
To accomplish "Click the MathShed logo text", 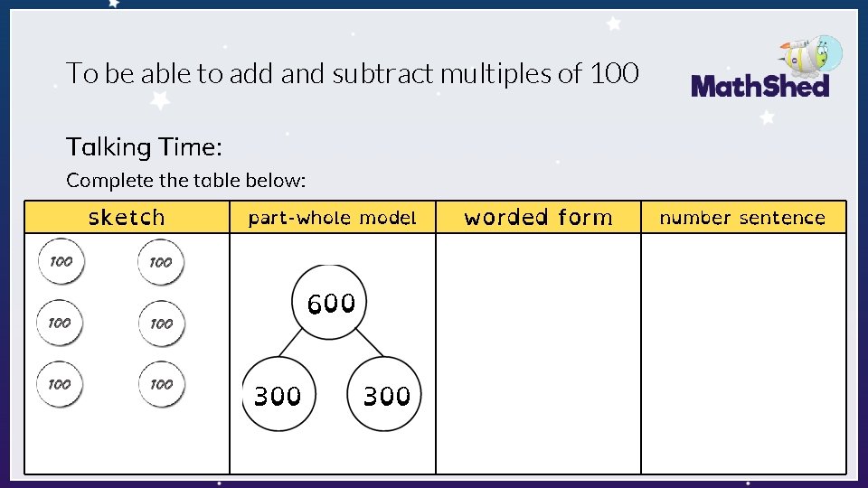I will click(759, 87).
